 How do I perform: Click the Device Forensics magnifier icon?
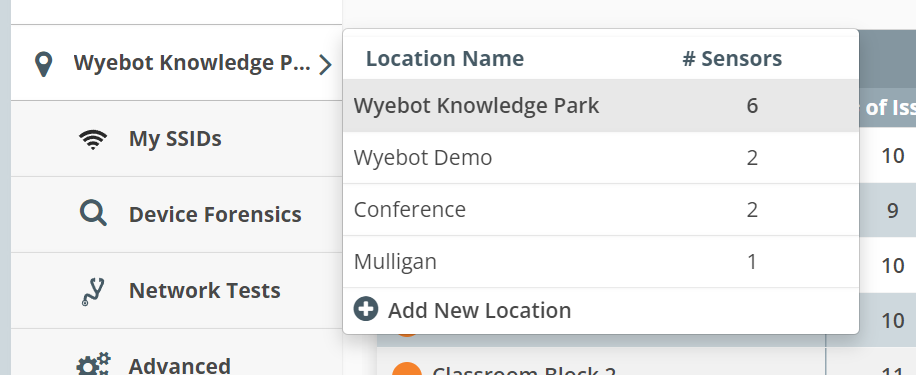93,213
